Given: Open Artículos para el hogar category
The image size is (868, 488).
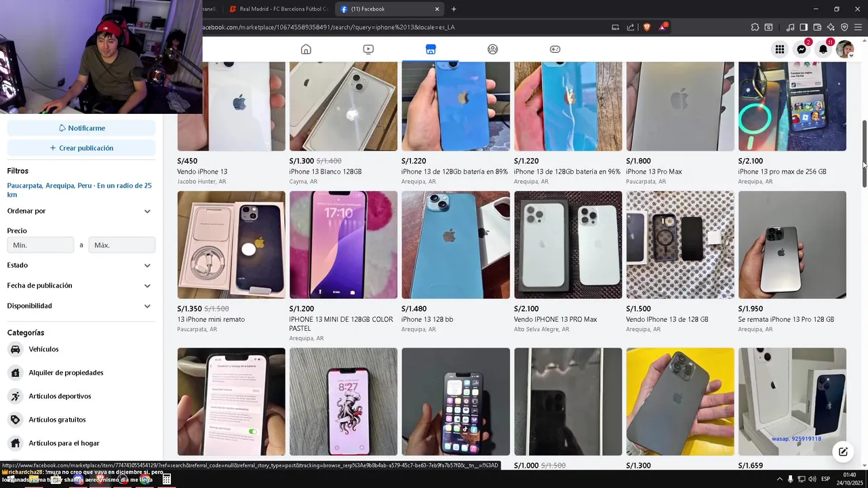Looking at the screenshot, I should pyautogui.click(x=64, y=443).
